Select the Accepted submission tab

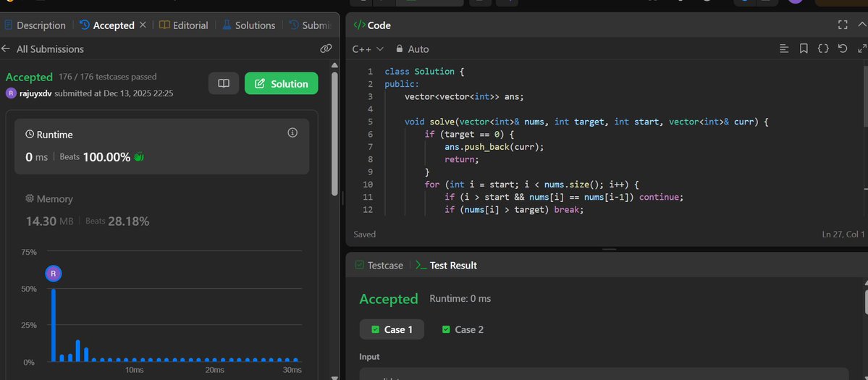pos(107,25)
